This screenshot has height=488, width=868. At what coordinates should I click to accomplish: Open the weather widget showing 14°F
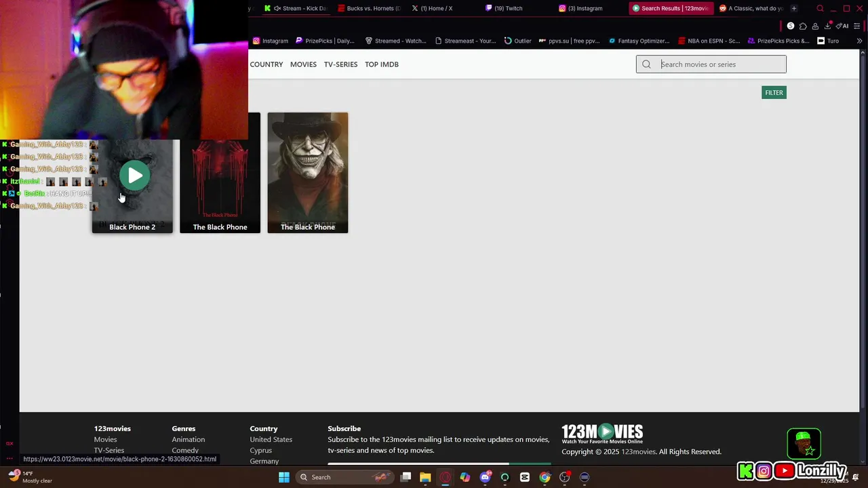tap(31, 477)
